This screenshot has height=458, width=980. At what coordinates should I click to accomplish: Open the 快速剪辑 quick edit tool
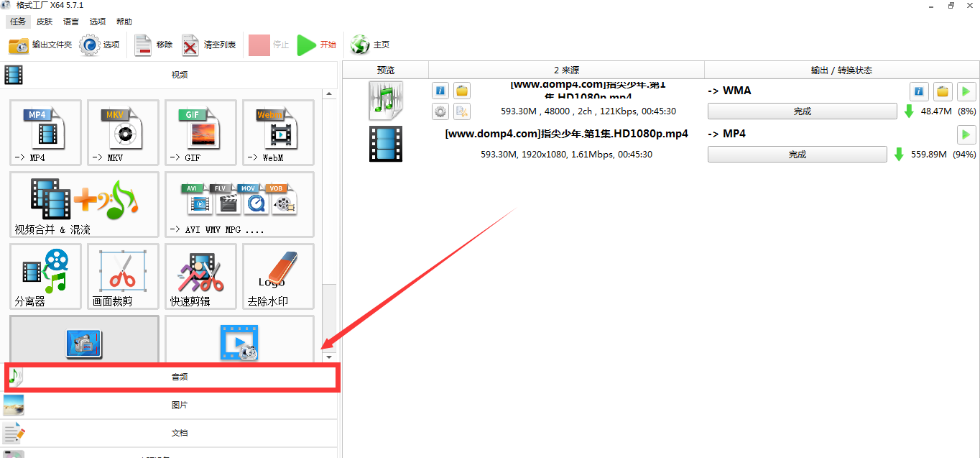pyautogui.click(x=200, y=277)
